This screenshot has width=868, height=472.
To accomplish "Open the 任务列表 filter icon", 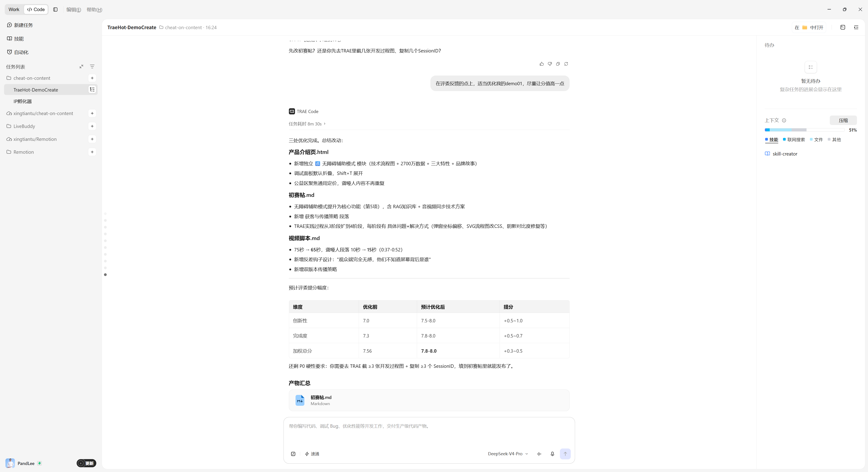I will pos(92,67).
